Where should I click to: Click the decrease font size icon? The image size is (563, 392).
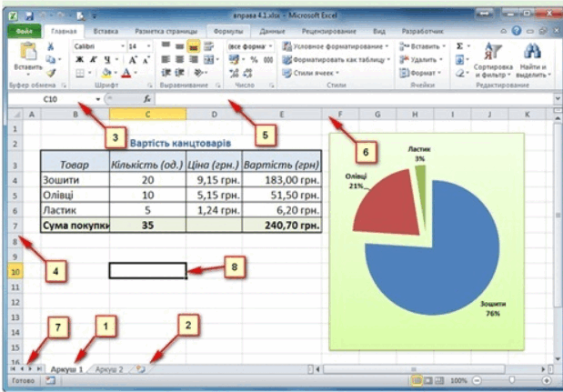146,60
